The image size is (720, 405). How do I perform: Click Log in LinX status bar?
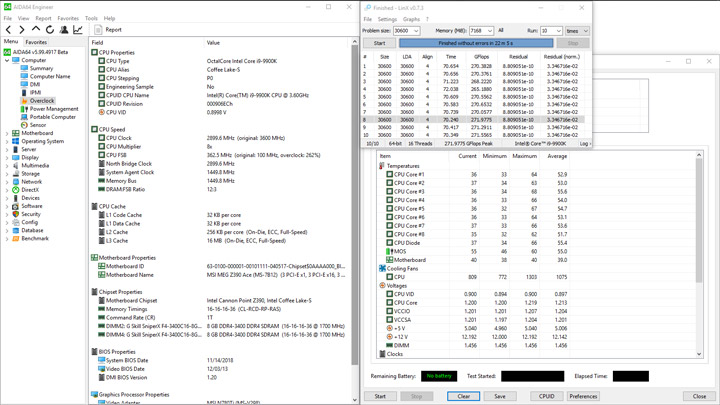click(584, 144)
